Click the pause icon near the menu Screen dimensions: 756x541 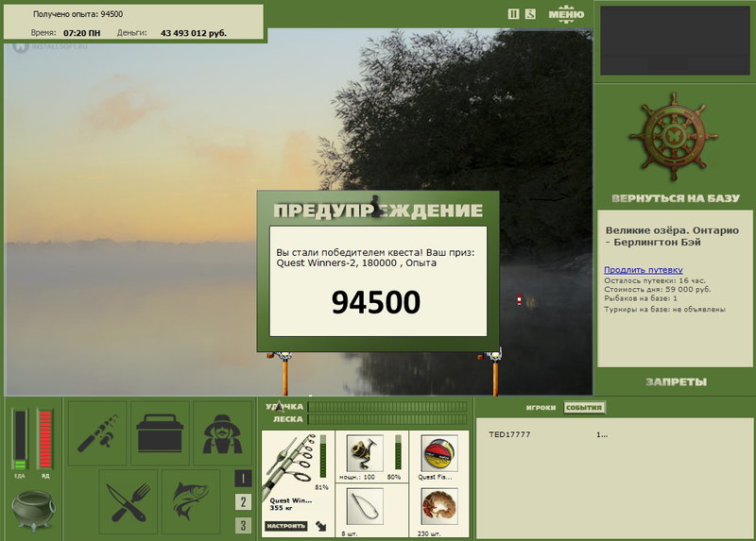513,14
